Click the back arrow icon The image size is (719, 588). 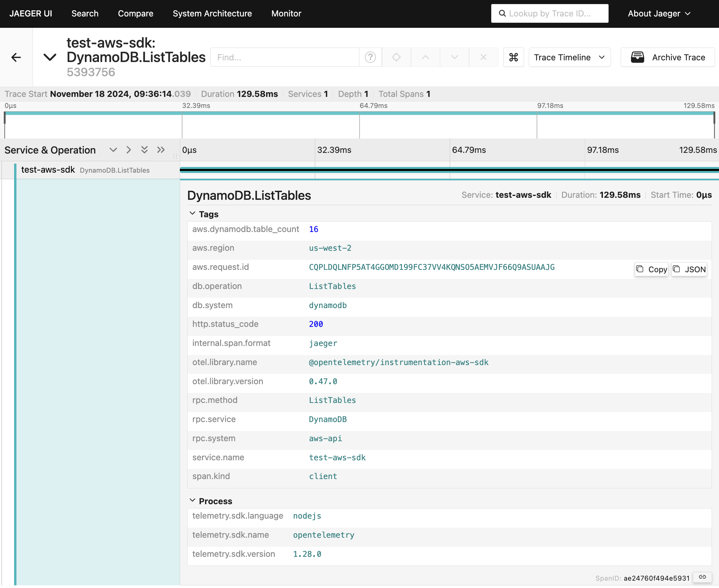click(x=16, y=57)
